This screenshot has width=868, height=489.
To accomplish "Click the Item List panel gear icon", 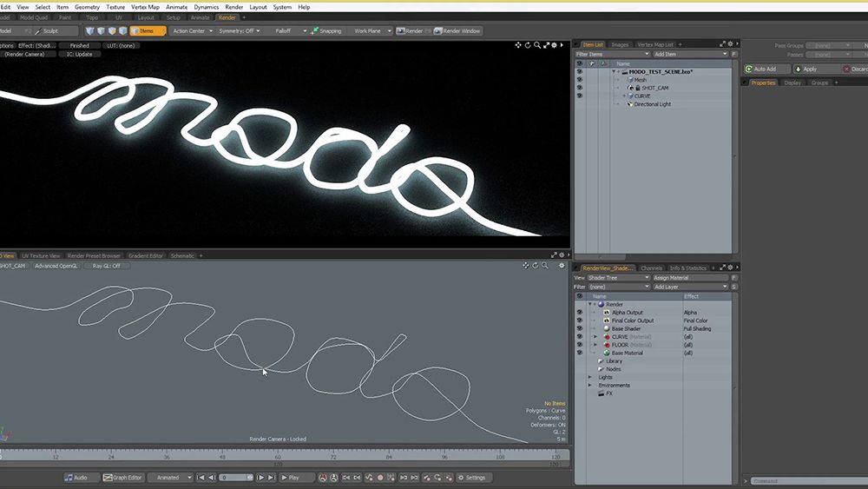I will click(730, 43).
